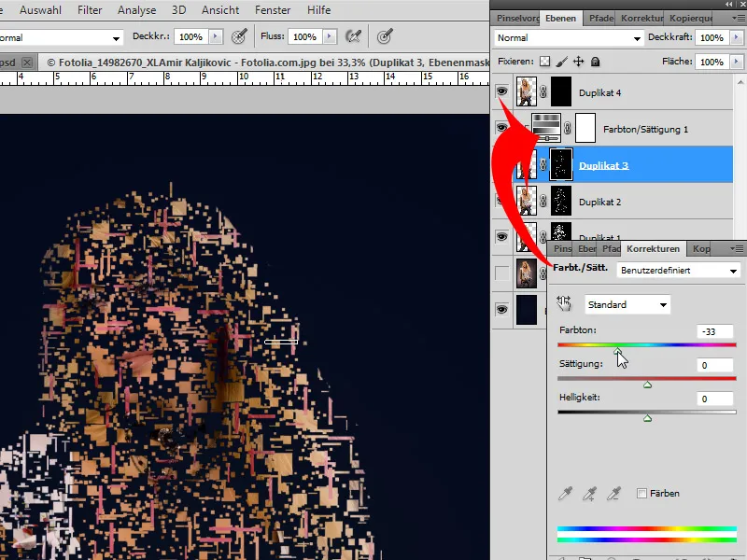The image size is (747, 560).
Task: Open the Ebenen panel options menu icon
Action: pos(737,18)
